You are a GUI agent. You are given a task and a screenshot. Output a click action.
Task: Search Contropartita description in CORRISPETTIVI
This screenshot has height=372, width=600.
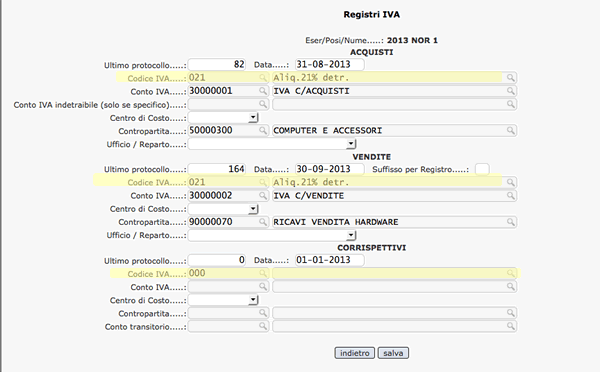[510, 313]
